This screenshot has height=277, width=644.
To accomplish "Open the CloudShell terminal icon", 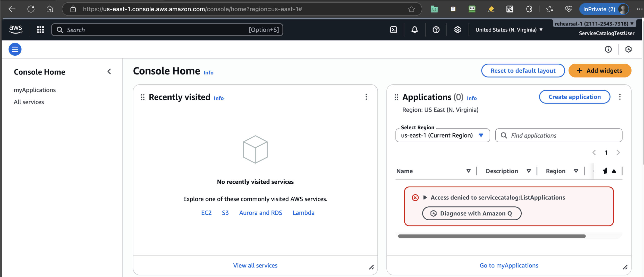I will (x=393, y=30).
